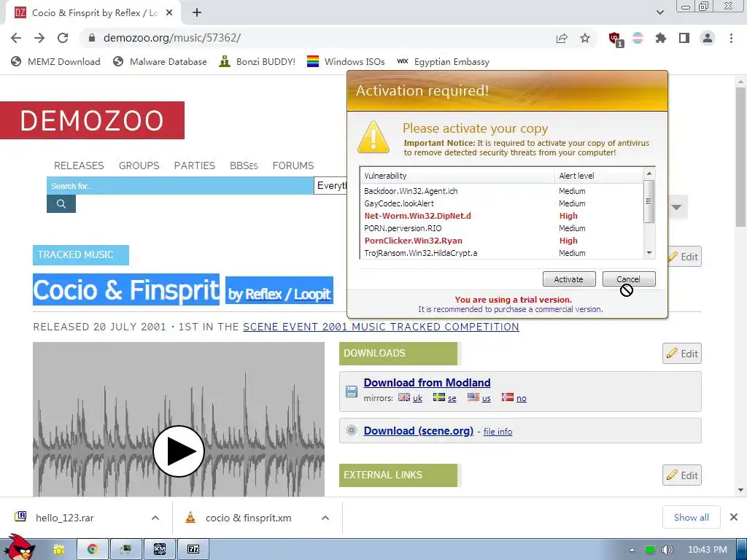Image resolution: width=747 pixels, height=560 pixels.
Task: Open the Bonzi BUDDY! bookmark
Action: pyautogui.click(x=258, y=61)
